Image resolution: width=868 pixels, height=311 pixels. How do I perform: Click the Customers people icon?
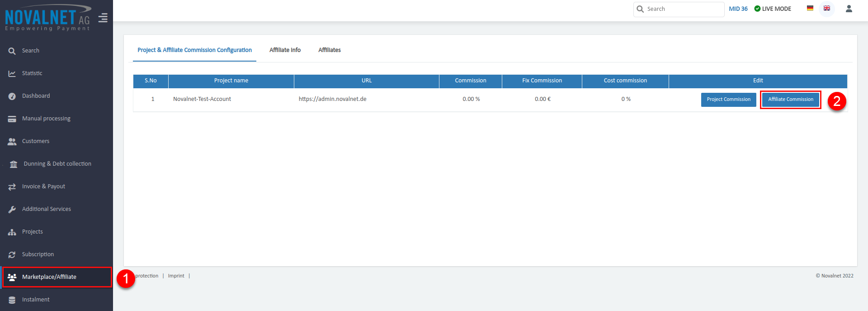pyautogui.click(x=12, y=141)
